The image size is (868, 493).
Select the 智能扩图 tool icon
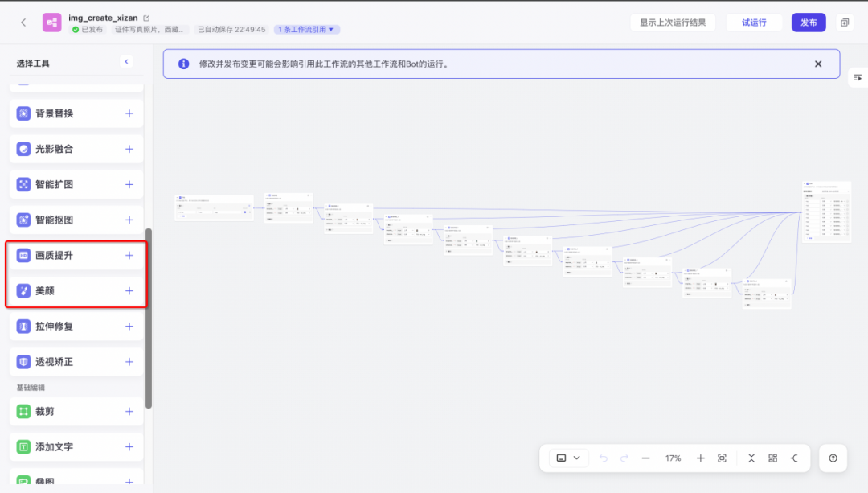23,184
